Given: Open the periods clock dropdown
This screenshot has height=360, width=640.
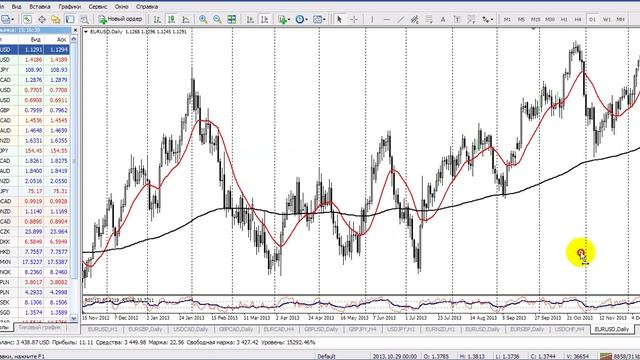Looking at the screenshot, I should tap(302, 19).
